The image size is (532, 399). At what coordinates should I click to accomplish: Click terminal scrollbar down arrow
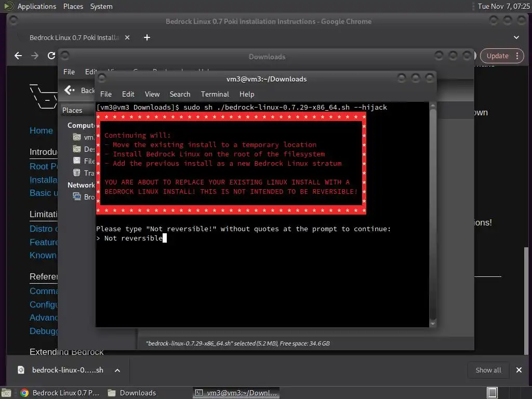click(x=433, y=324)
